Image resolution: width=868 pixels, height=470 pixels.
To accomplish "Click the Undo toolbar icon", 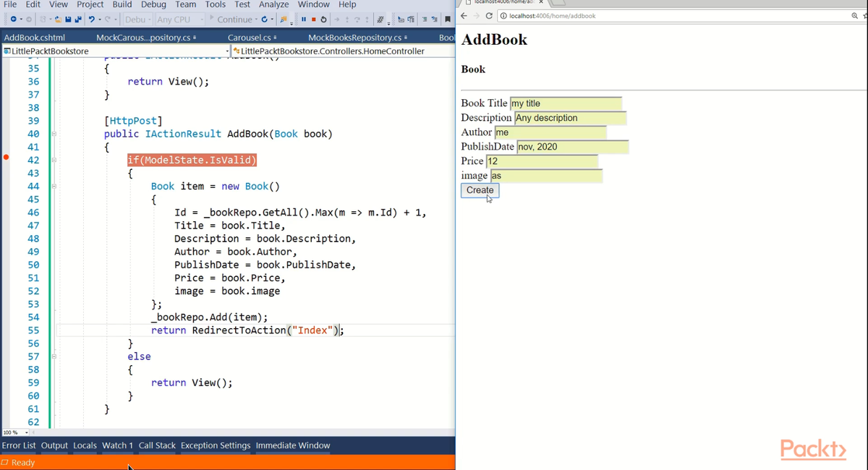I will [x=91, y=20].
